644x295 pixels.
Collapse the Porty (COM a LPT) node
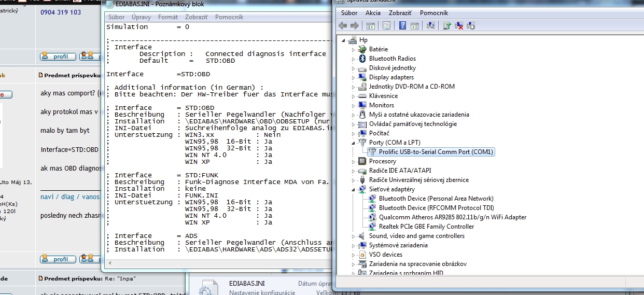point(354,143)
